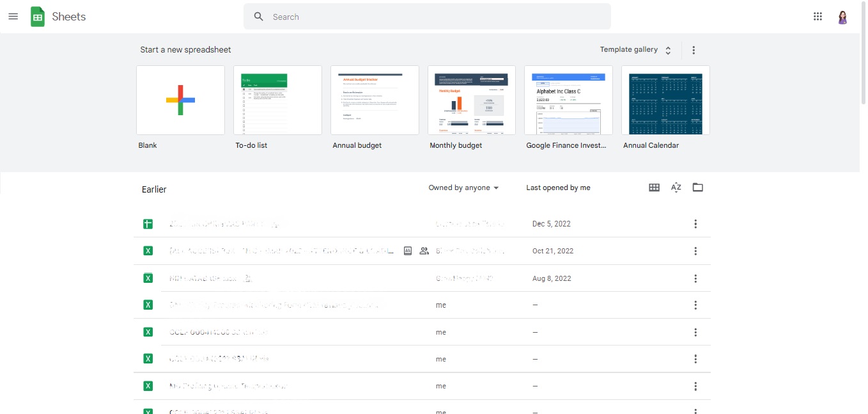Open the Google Finance Investment template thumbnail
This screenshot has height=414, width=868.
point(569,100)
